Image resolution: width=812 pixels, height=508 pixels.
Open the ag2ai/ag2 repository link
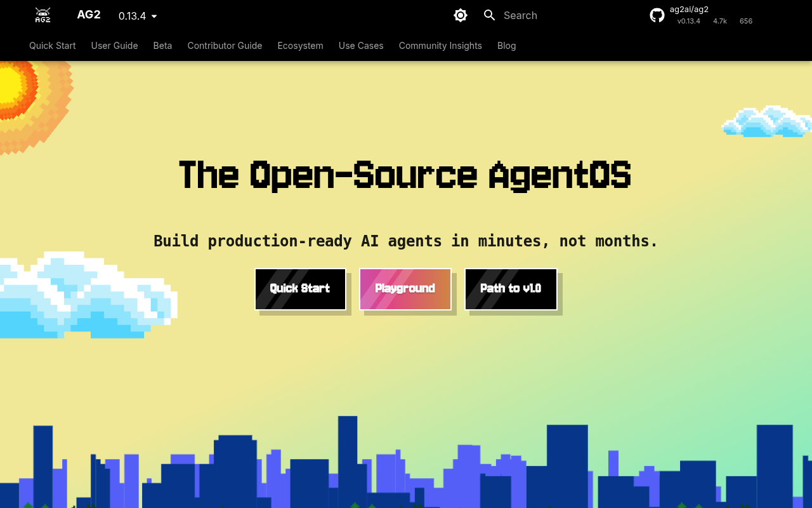[x=689, y=10]
